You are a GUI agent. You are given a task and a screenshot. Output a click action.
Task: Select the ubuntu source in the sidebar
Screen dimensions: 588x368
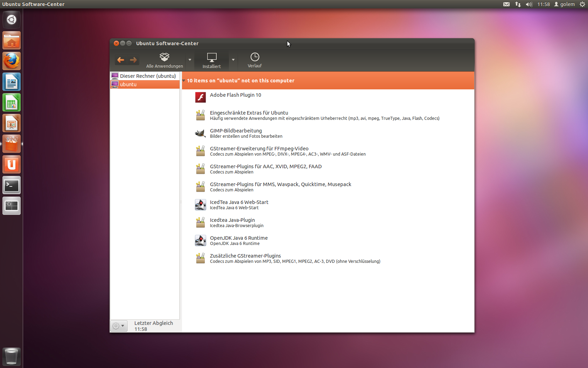(x=128, y=84)
